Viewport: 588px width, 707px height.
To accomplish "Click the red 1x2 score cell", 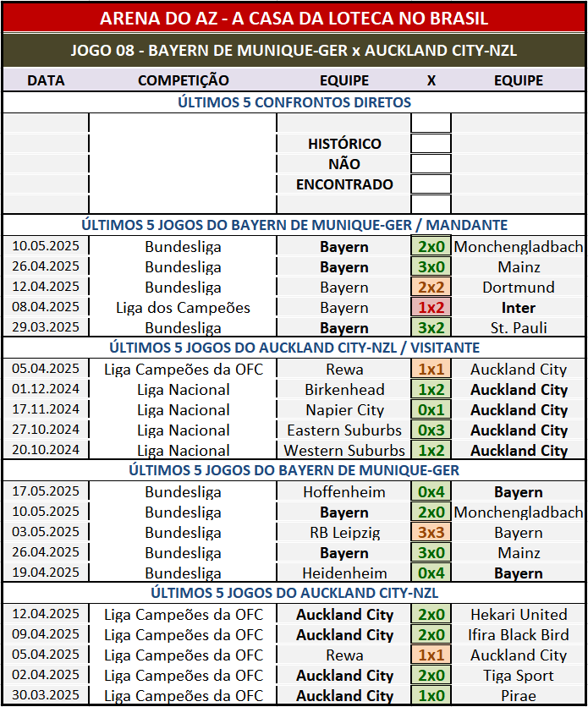I will (431, 308).
